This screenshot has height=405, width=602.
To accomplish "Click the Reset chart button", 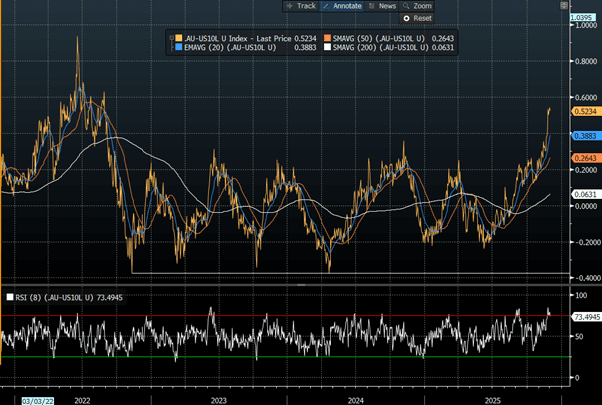I will [417, 19].
